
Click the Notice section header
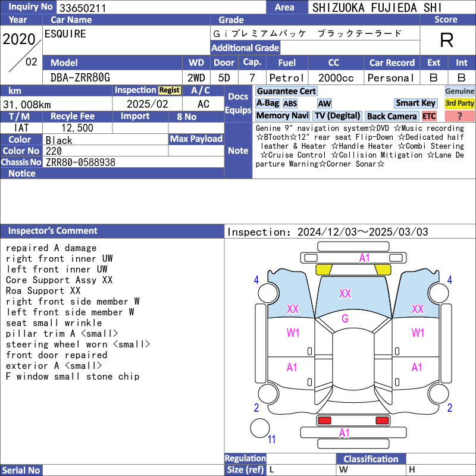pyautogui.click(x=22, y=173)
